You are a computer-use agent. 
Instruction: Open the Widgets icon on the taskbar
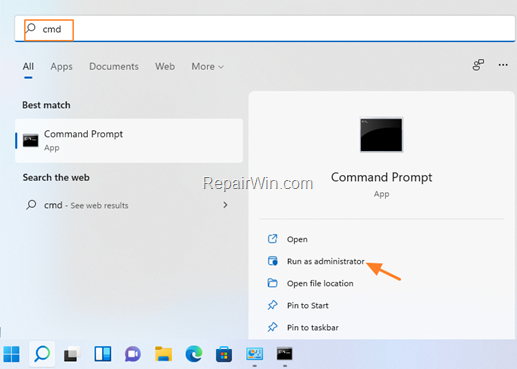click(103, 354)
